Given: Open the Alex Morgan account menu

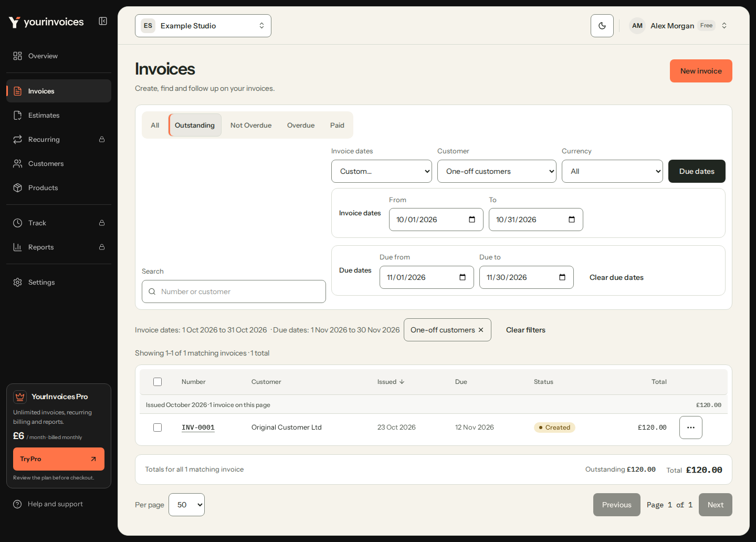Looking at the screenshot, I should [679, 26].
